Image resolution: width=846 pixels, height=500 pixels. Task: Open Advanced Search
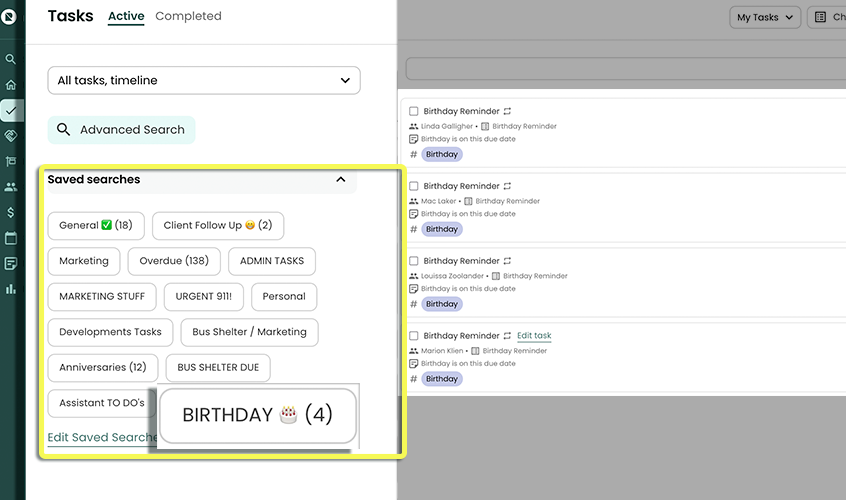(x=121, y=130)
